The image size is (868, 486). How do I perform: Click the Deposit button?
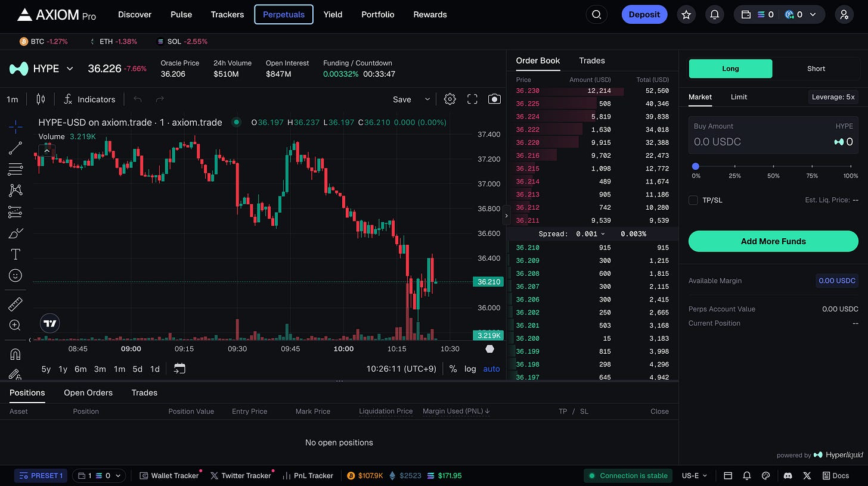click(x=644, y=14)
